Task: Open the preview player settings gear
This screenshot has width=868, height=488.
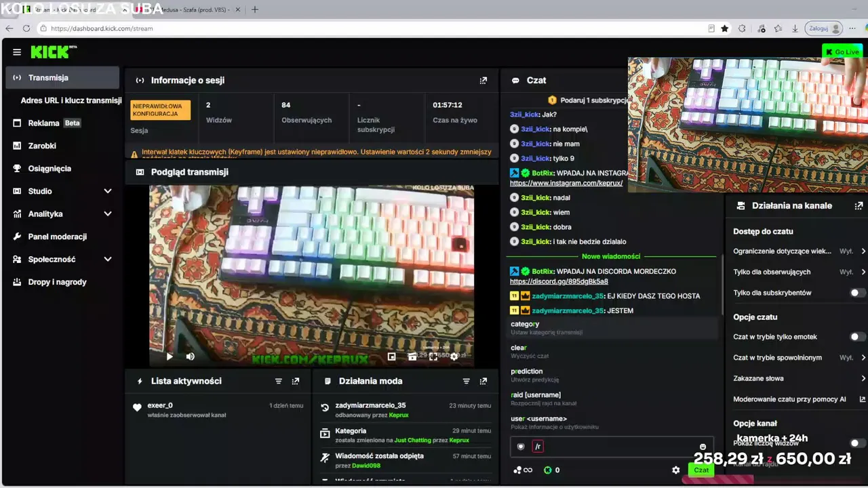Action: [x=454, y=357]
